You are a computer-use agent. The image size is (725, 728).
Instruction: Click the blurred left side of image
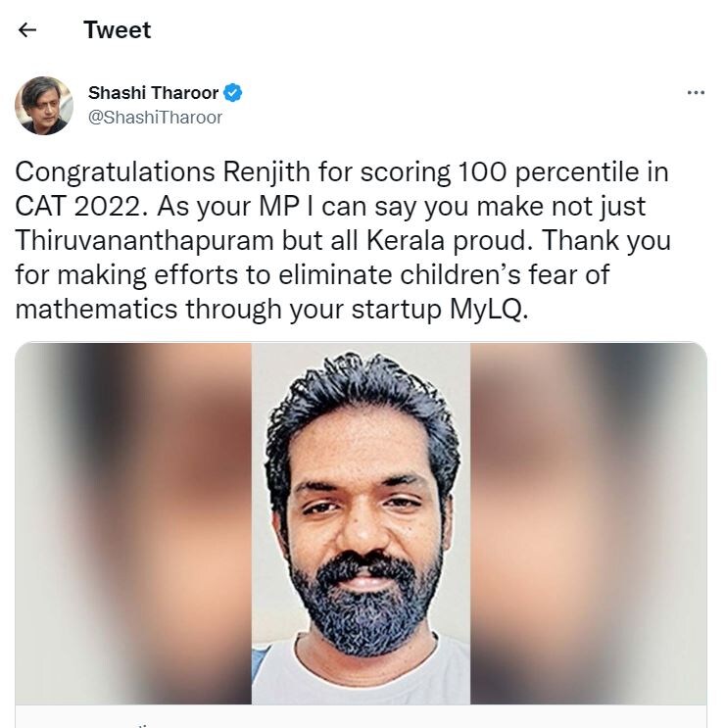pos(133,523)
